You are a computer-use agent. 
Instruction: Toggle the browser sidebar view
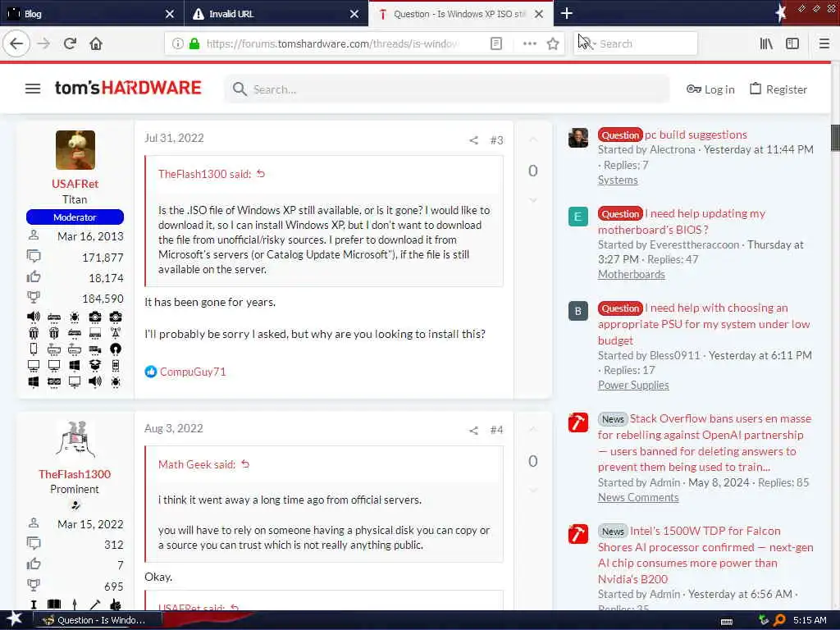click(792, 43)
